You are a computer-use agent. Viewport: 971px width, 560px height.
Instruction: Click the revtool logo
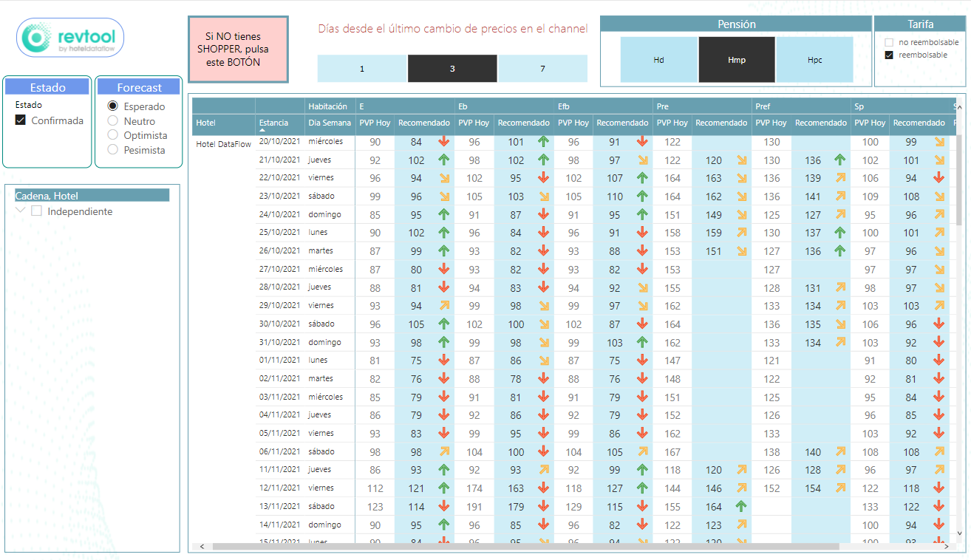click(70, 38)
